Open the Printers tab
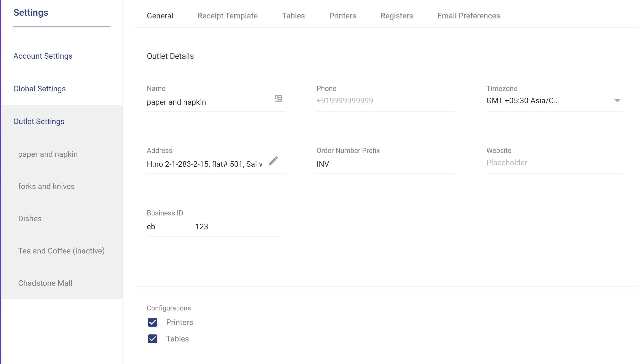The image size is (639, 364). (343, 16)
